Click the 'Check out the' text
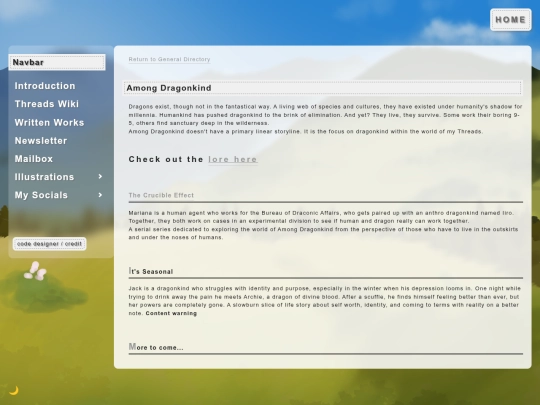The height and width of the screenshot is (405, 540). coord(166,159)
